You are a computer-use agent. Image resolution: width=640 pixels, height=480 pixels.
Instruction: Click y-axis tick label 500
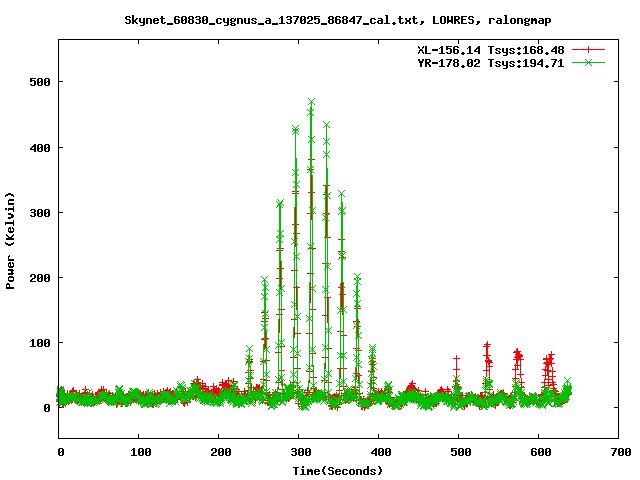click(x=40, y=82)
